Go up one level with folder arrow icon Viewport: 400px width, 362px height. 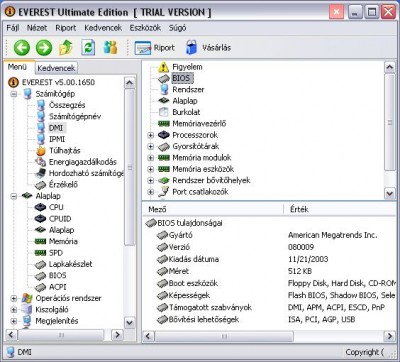pyautogui.click(x=66, y=48)
